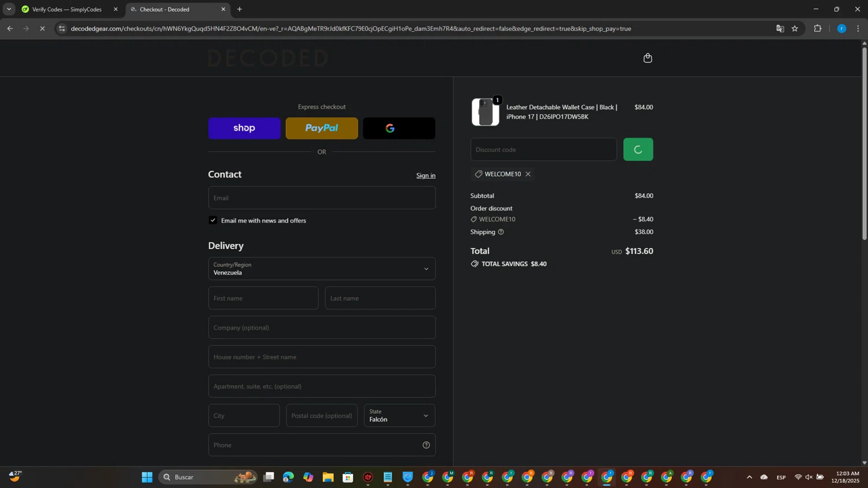This screenshot has height=488, width=868.
Task: Open Microsoft Store from taskbar
Action: tap(348, 477)
